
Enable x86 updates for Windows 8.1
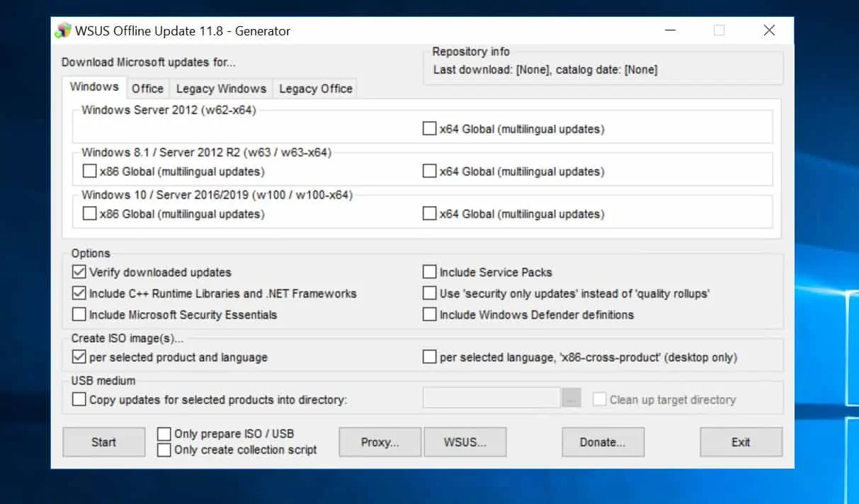tap(89, 171)
